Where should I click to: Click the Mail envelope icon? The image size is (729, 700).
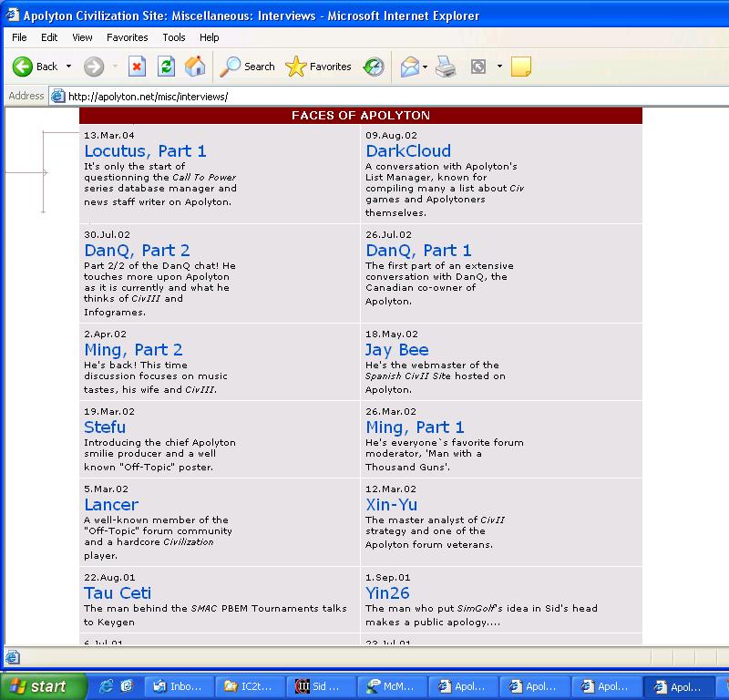[x=409, y=67]
